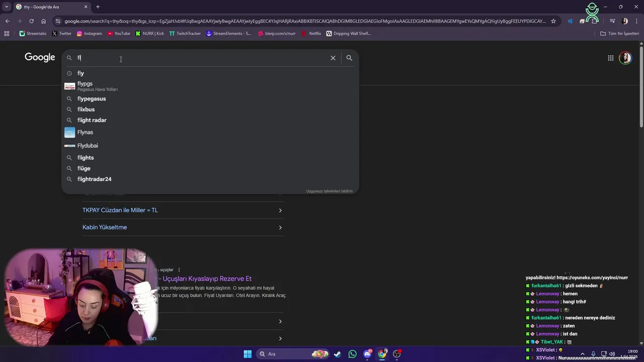Open the OBS icon in taskbar

pyautogui.click(x=397, y=354)
